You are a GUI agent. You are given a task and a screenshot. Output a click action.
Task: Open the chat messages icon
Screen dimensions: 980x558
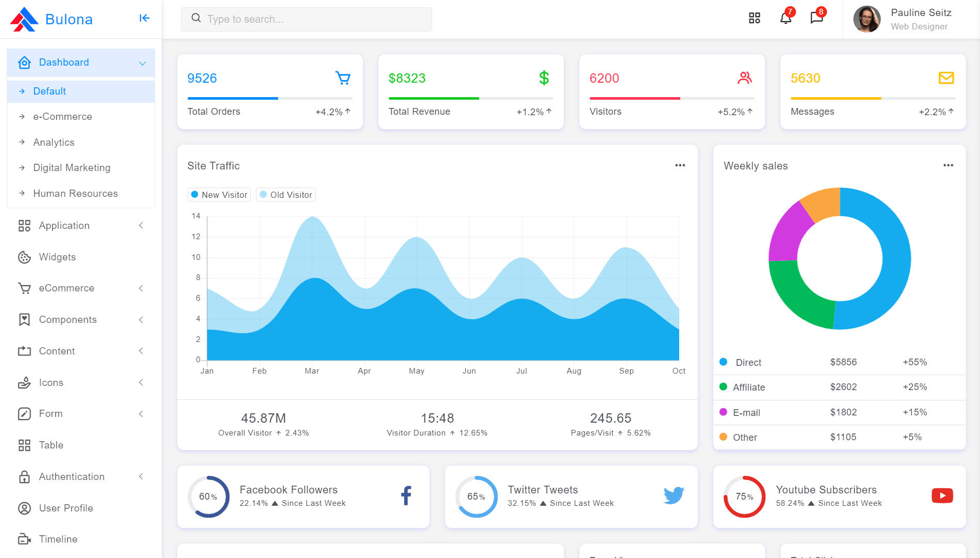(x=816, y=19)
